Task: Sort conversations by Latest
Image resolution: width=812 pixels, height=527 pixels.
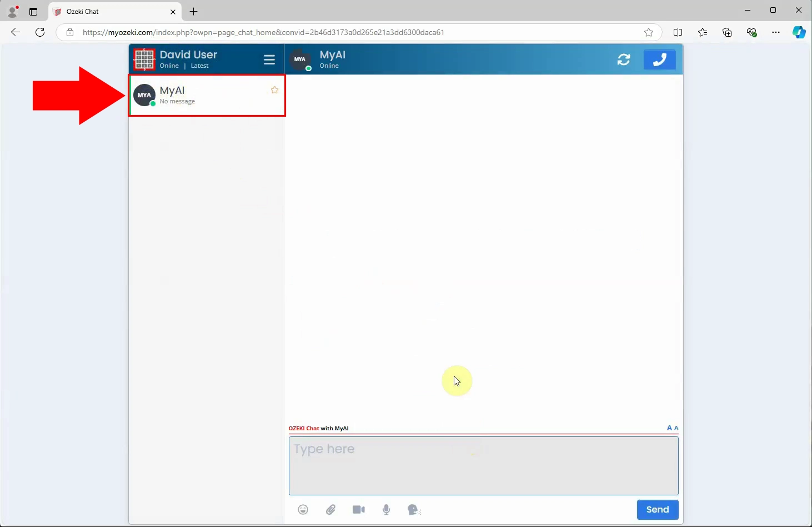Action: tap(200, 66)
